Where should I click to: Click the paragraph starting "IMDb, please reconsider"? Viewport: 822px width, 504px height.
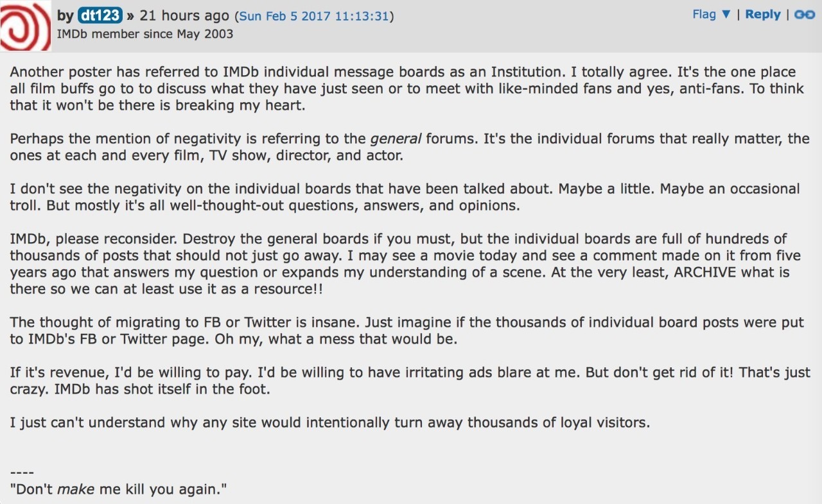click(405, 264)
